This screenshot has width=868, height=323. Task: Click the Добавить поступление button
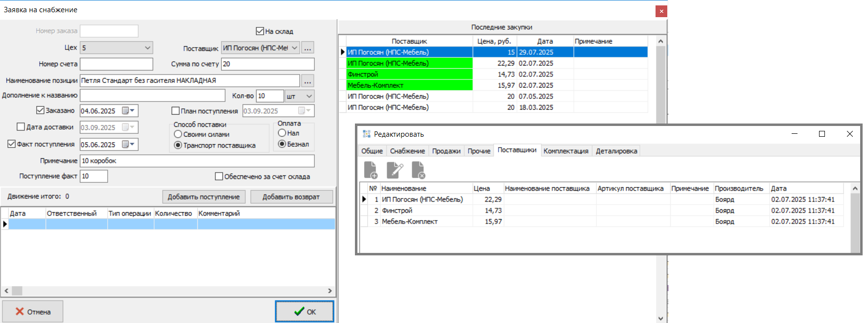tap(204, 197)
